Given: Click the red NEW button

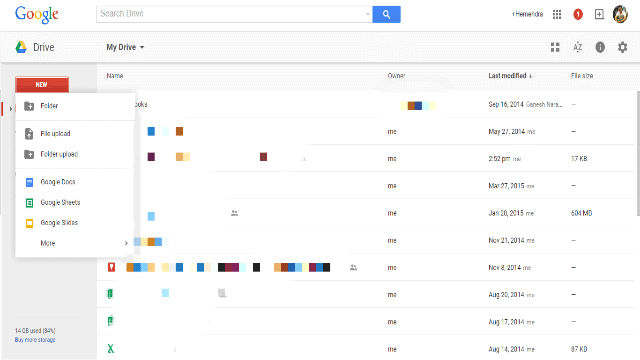Looking at the screenshot, I should point(42,84).
